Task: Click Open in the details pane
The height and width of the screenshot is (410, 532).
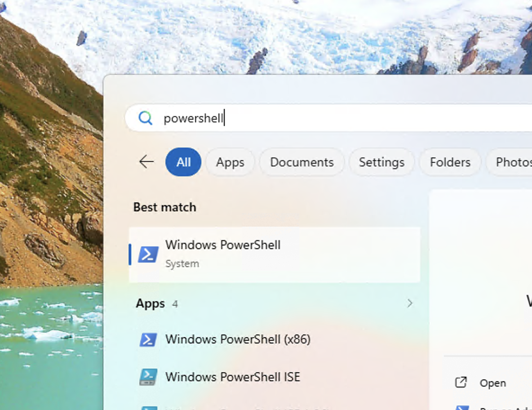Action: (492, 383)
